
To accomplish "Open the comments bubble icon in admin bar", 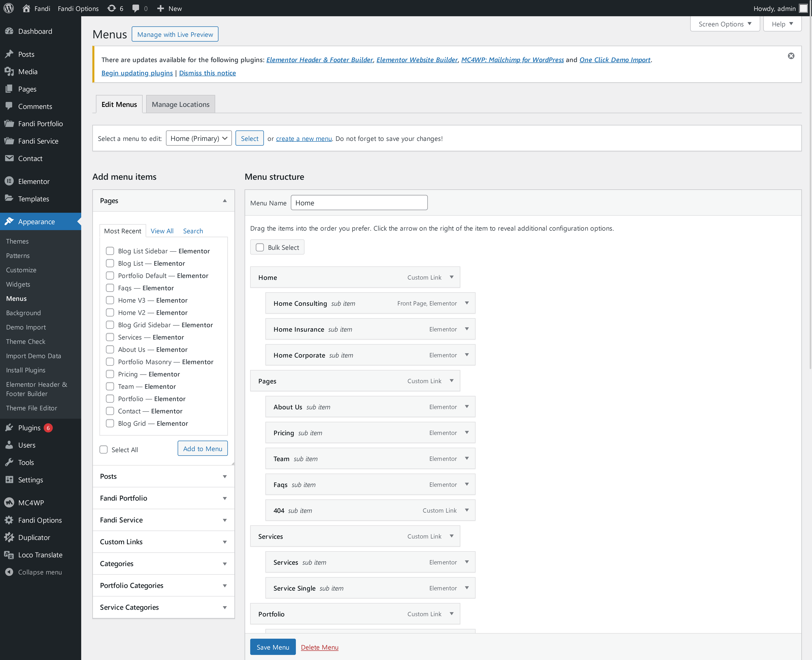I will click(136, 8).
